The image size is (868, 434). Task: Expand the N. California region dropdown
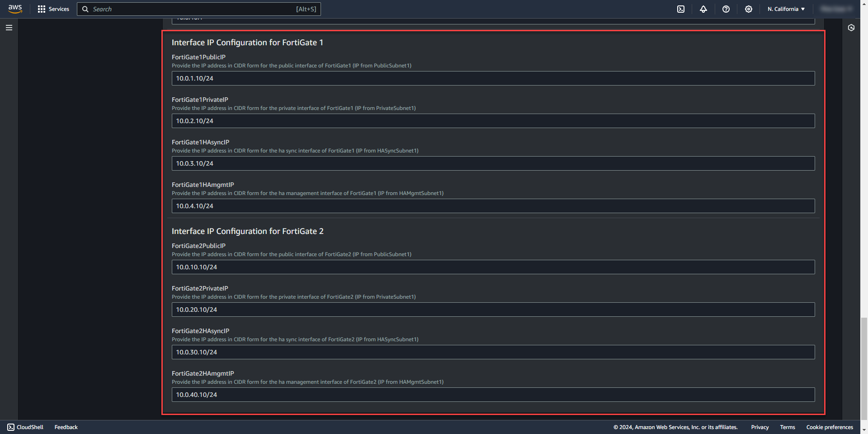point(786,9)
